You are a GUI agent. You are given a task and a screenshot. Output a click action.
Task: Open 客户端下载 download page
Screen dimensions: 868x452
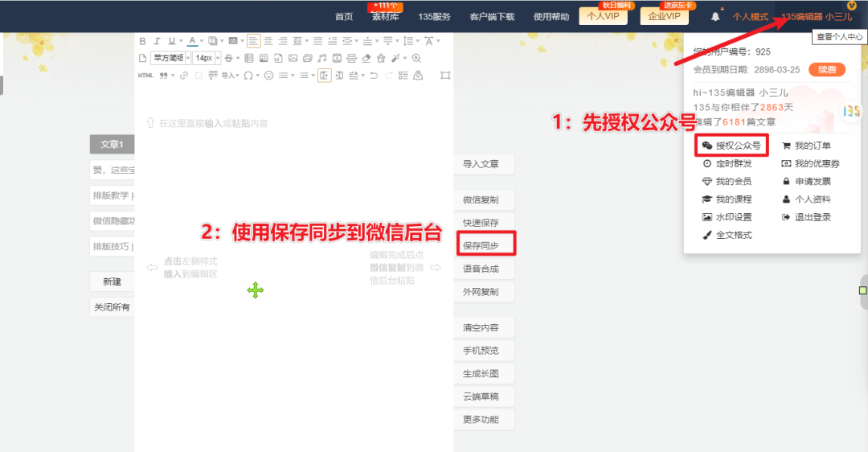(492, 17)
